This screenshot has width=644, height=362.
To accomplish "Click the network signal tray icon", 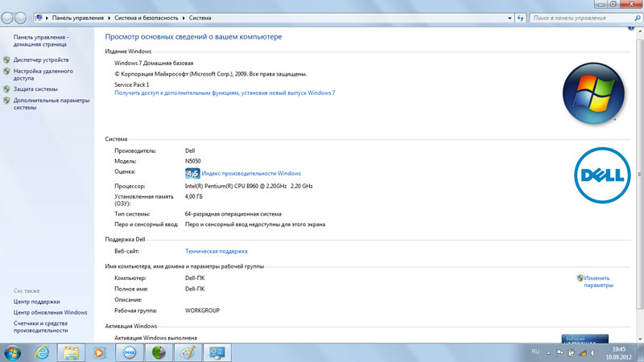I will click(583, 353).
